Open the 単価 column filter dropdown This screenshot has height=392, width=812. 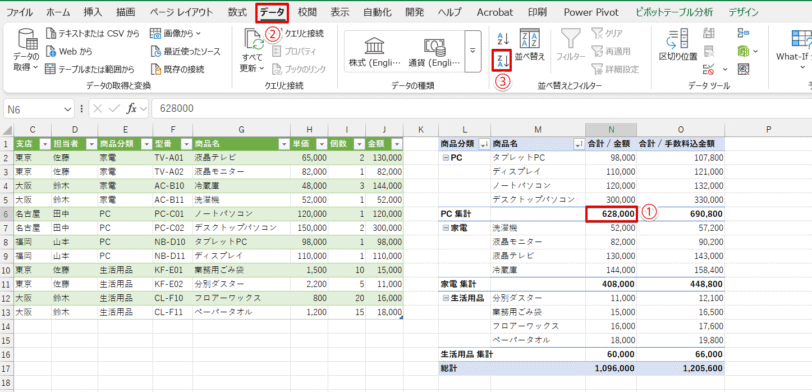point(322,144)
